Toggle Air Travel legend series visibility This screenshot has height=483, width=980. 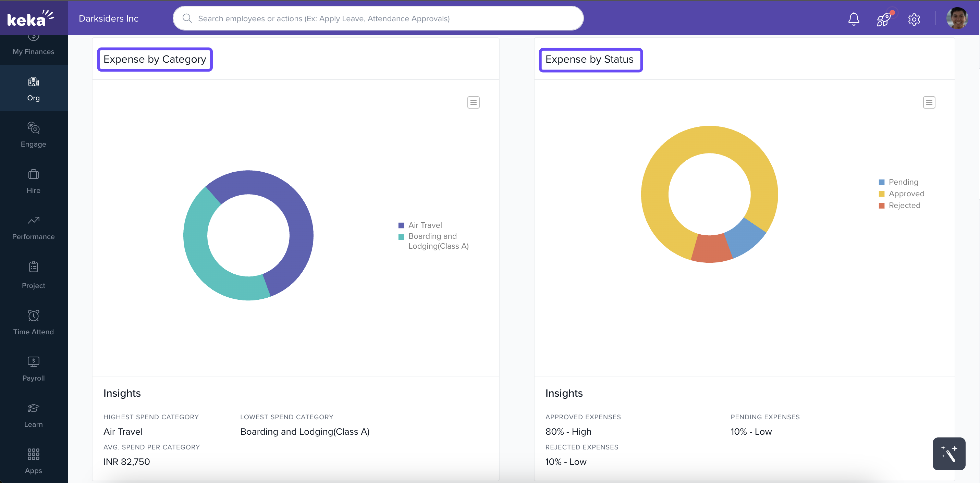point(425,225)
